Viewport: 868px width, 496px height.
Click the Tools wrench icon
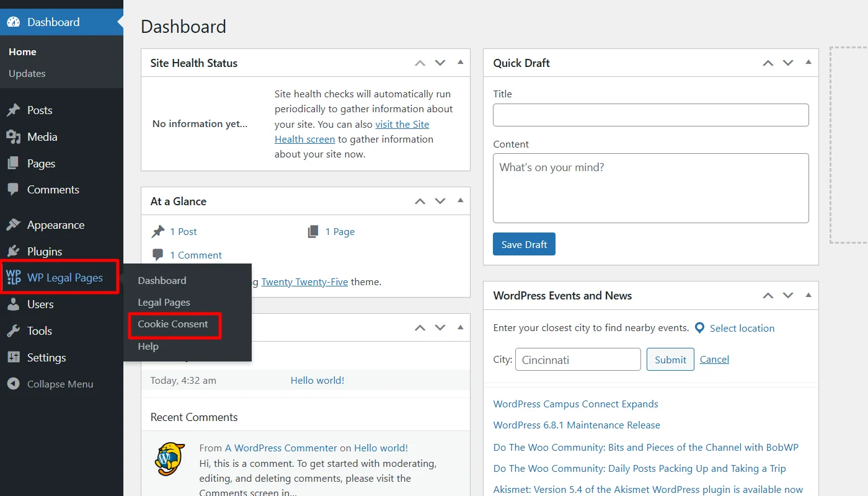[13, 331]
